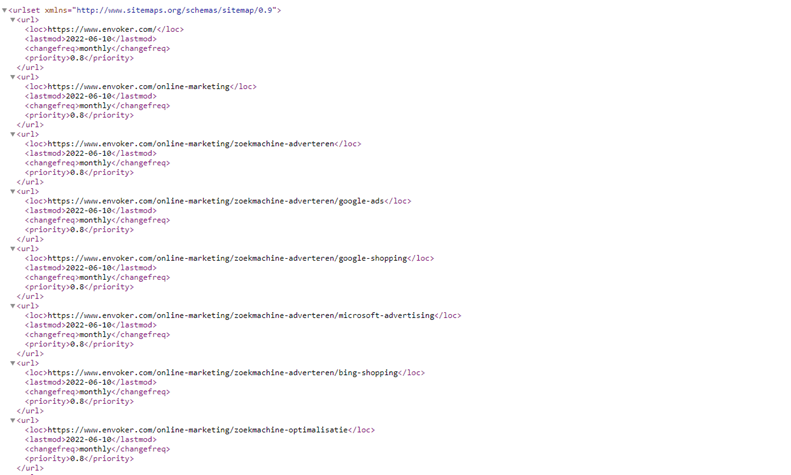Click the loc URL ending in bing-shopping
Screen dimensions: 791x475
coord(222,373)
